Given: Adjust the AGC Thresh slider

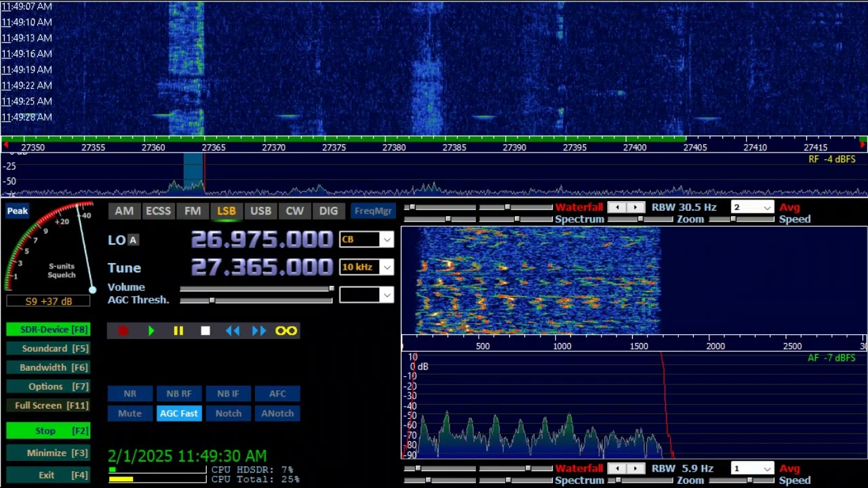Looking at the screenshot, I should [x=256, y=300].
